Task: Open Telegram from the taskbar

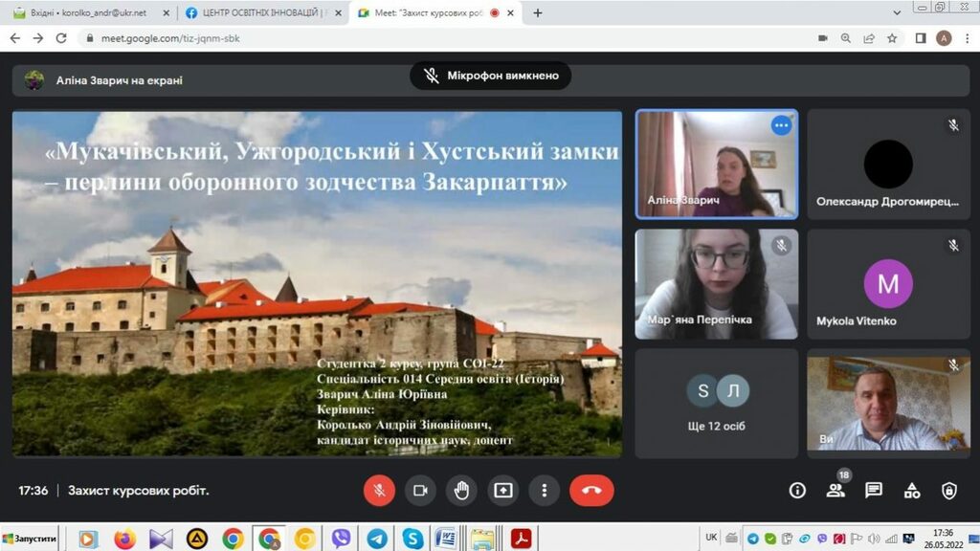Action: 377,539
